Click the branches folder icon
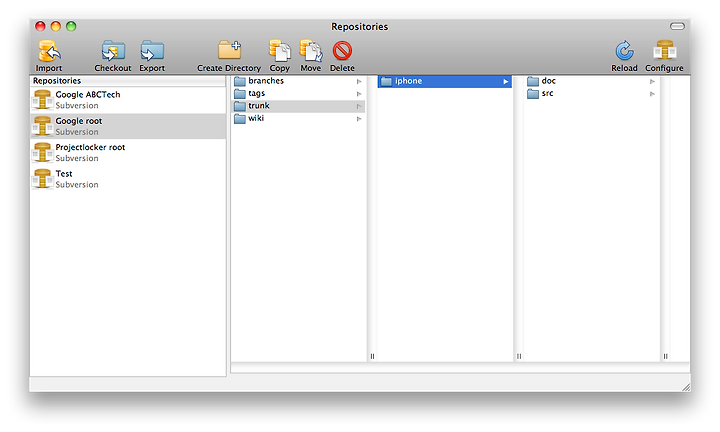Viewport: 720px width, 432px height. tap(240, 81)
